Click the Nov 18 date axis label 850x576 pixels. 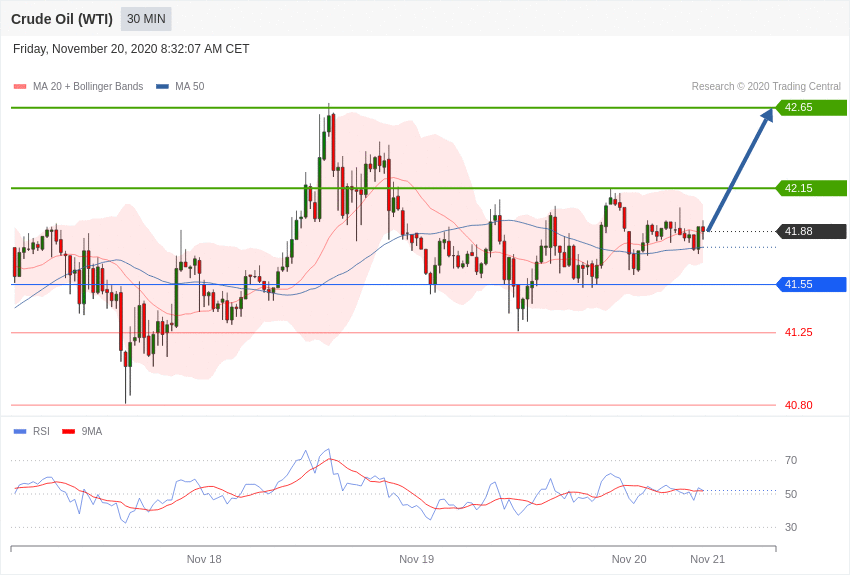pos(204,559)
